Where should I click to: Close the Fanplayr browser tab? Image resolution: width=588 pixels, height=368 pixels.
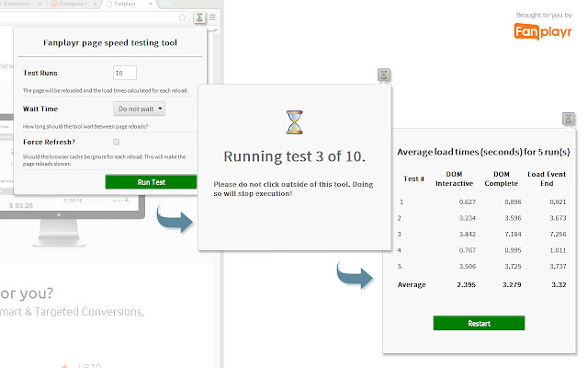click(x=151, y=4)
